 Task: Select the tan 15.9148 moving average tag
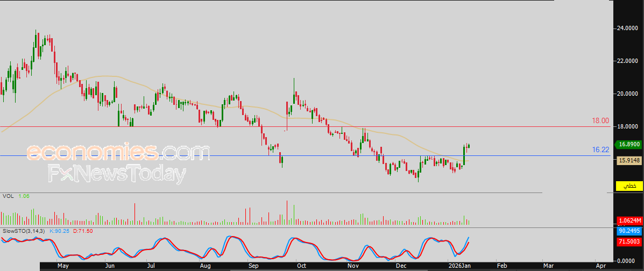click(629, 161)
